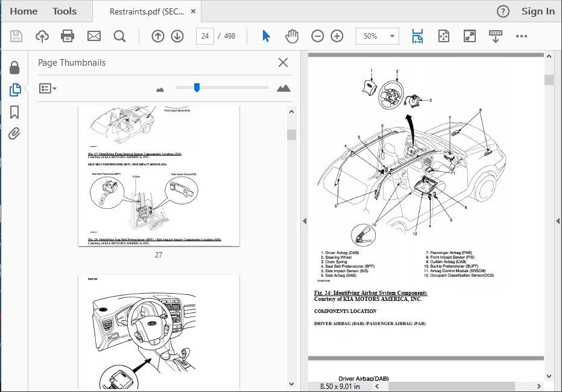Click the thumbnail size slider handle

tap(197, 87)
